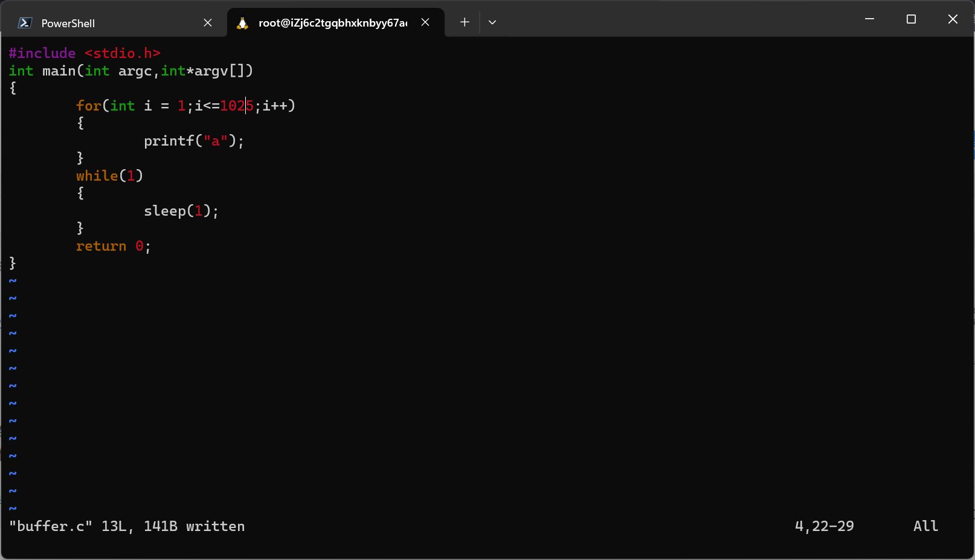
Task: Close the terminal window
Action: click(x=953, y=19)
